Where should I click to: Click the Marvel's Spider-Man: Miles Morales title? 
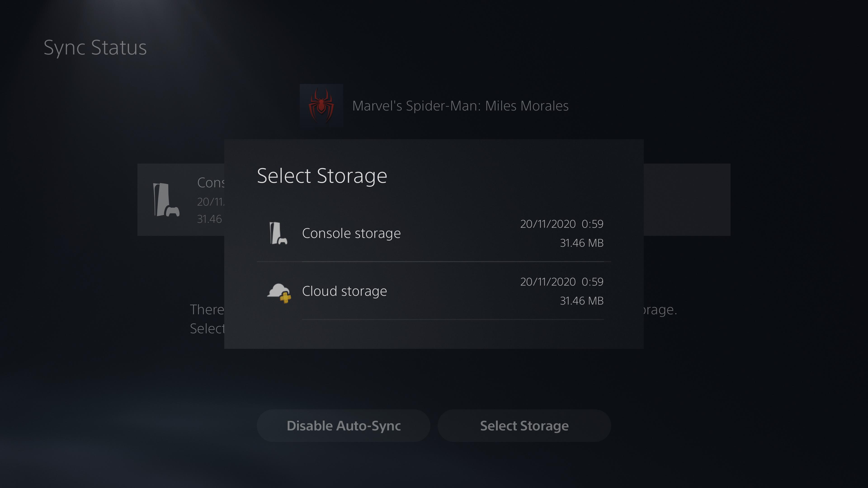point(460,106)
